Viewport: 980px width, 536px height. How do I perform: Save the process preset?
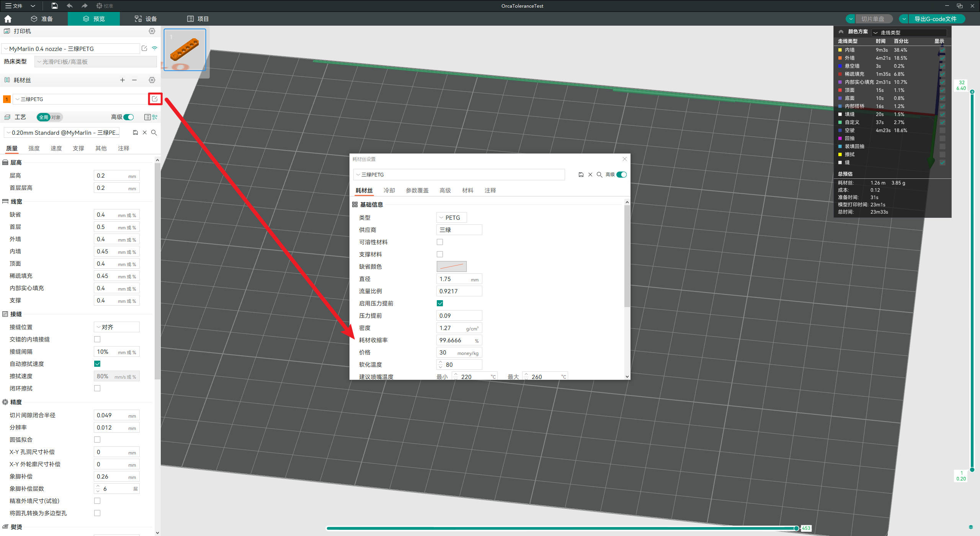(135, 132)
